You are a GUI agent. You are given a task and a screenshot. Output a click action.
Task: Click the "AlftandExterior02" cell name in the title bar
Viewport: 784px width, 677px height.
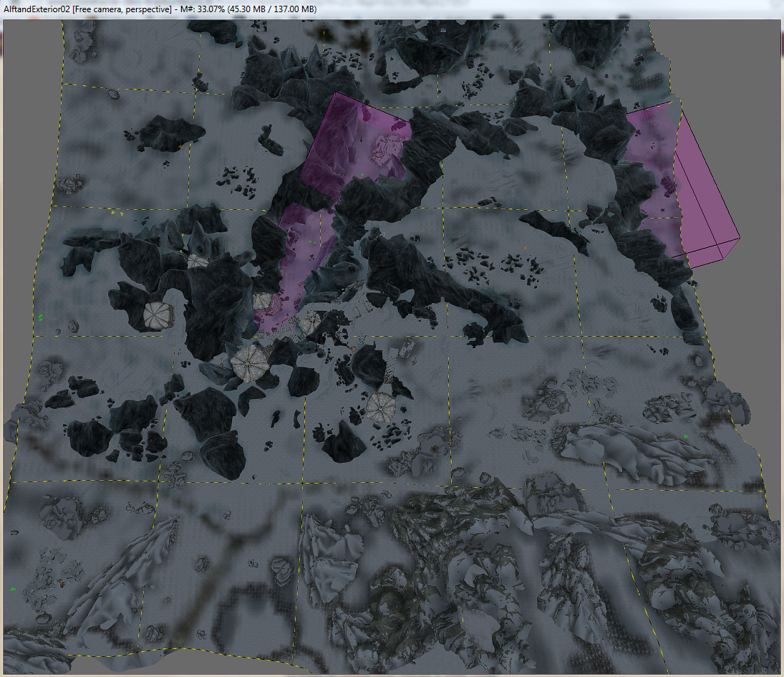pyautogui.click(x=37, y=9)
